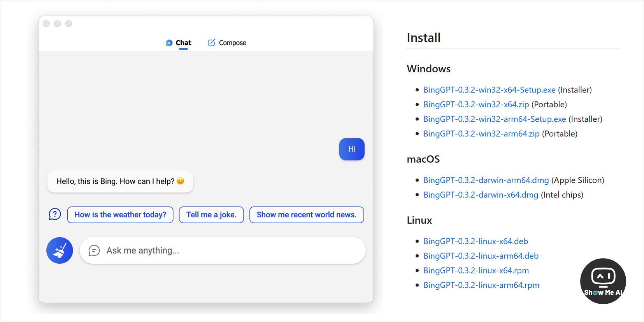Get BingGPT darwin-x64.dmg for Intel chips
Image resolution: width=644 pixels, height=322 pixels.
point(481,195)
